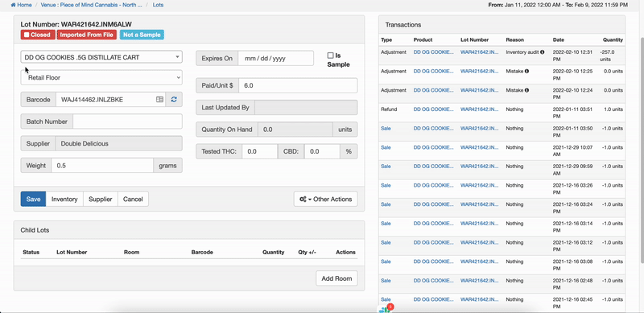
Task: Click the Imported From File badge
Action: (87, 35)
